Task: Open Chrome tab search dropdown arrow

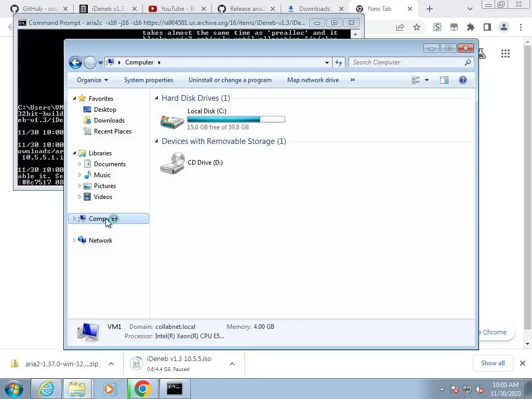Action: tap(470, 9)
